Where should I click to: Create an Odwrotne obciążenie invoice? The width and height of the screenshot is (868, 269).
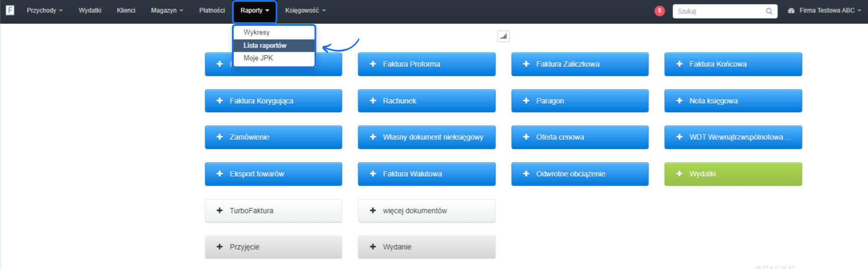(x=580, y=174)
